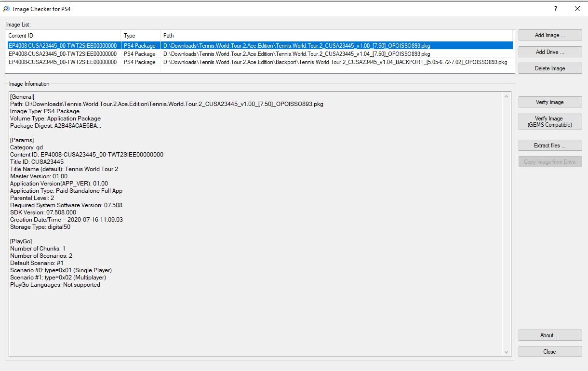Select the v1.04_BACKPORT package row
The width and height of the screenshot is (588, 371).
(259, 62)
